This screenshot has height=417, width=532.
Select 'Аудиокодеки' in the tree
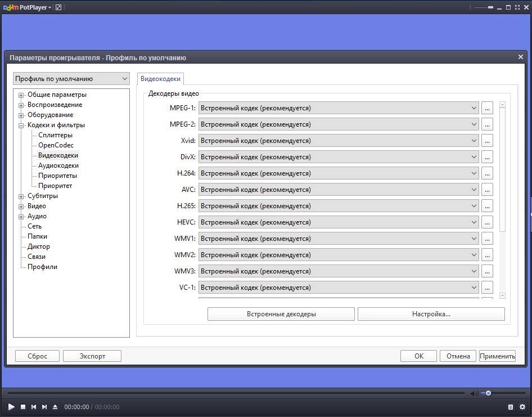pos(58,165)
